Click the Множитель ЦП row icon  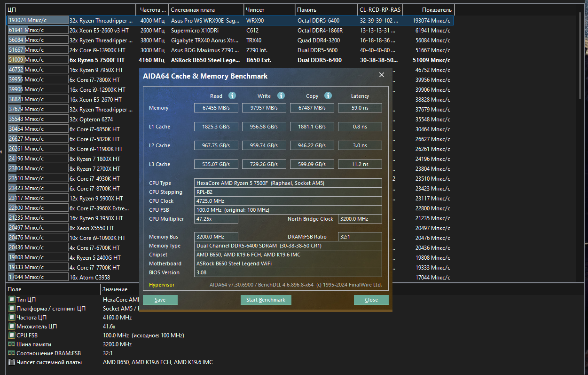click(x=11, y=327)
